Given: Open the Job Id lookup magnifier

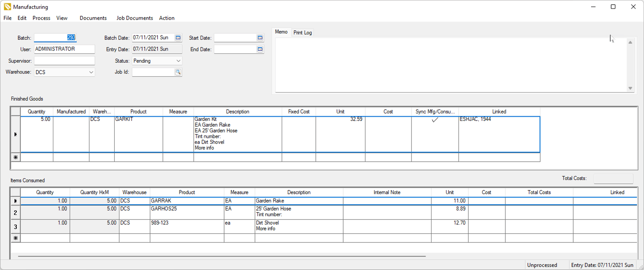Looking at the screenshot, I should [x=178, y=72].
